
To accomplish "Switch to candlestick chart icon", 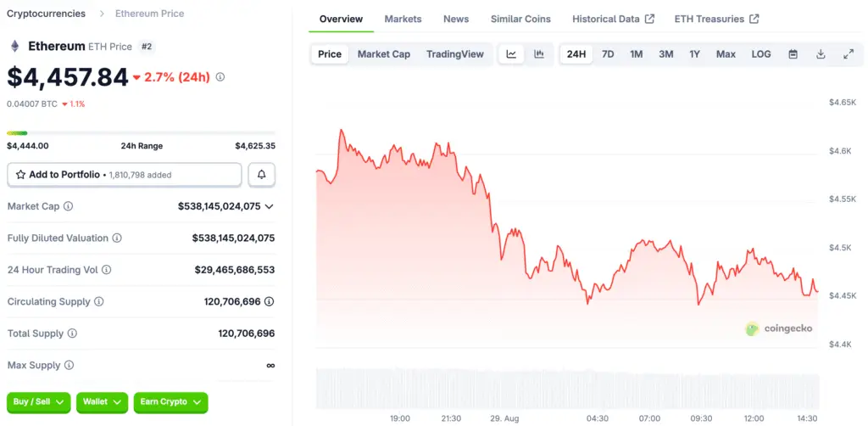I will point(539,54).
